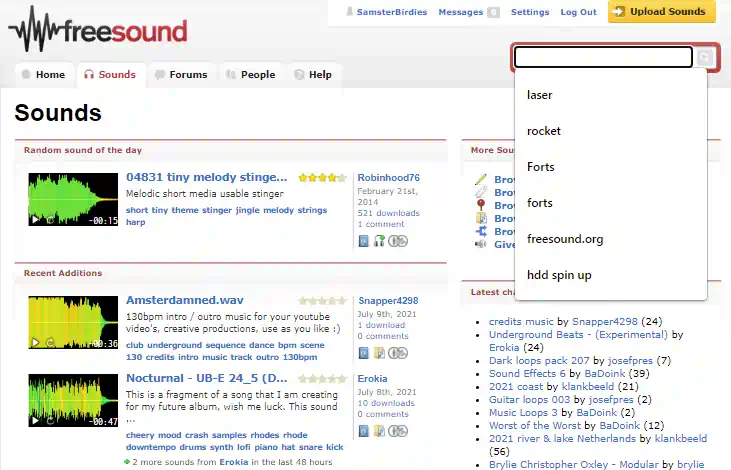731x470 pixels.
Task: Open the Forums tab
Action: click(x=181, y=75)
